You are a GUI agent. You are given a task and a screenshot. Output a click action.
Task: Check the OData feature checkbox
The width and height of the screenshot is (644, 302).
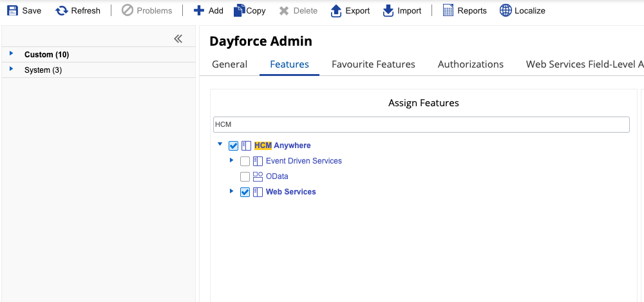point(245,176)
